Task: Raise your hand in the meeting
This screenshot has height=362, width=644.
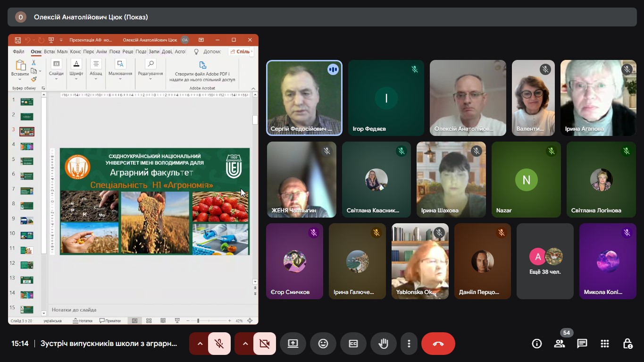Action: pyautogui.click(x=383, y=344)
